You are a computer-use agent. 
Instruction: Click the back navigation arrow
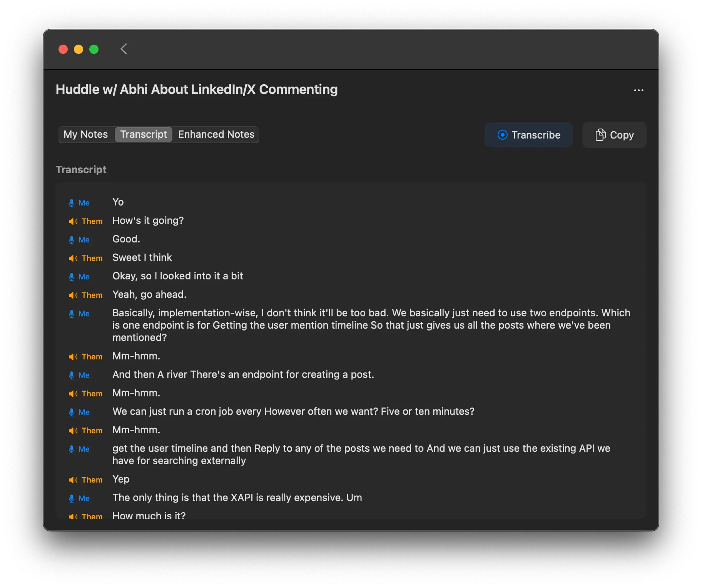[123, 49]
